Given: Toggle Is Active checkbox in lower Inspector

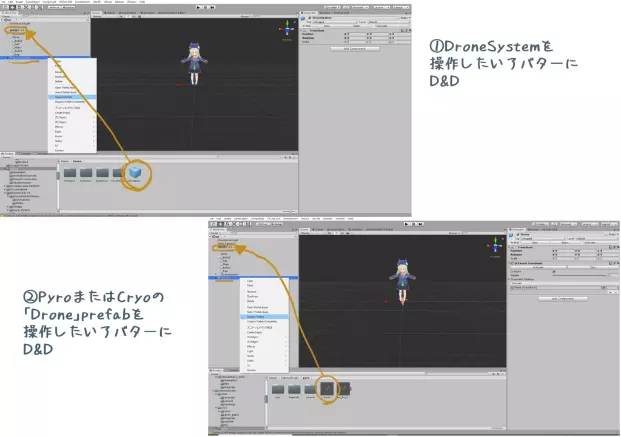Looking at the screenshot, I should (x=554, y=271).
